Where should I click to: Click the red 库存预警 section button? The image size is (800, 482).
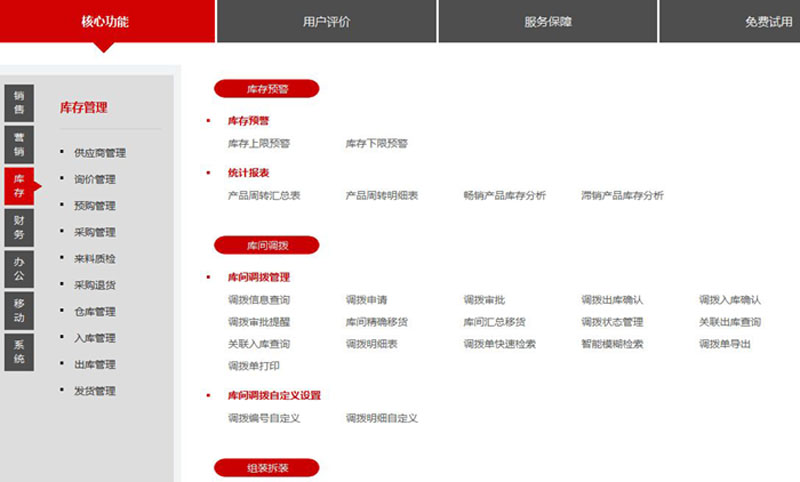(x=266, y=88)
